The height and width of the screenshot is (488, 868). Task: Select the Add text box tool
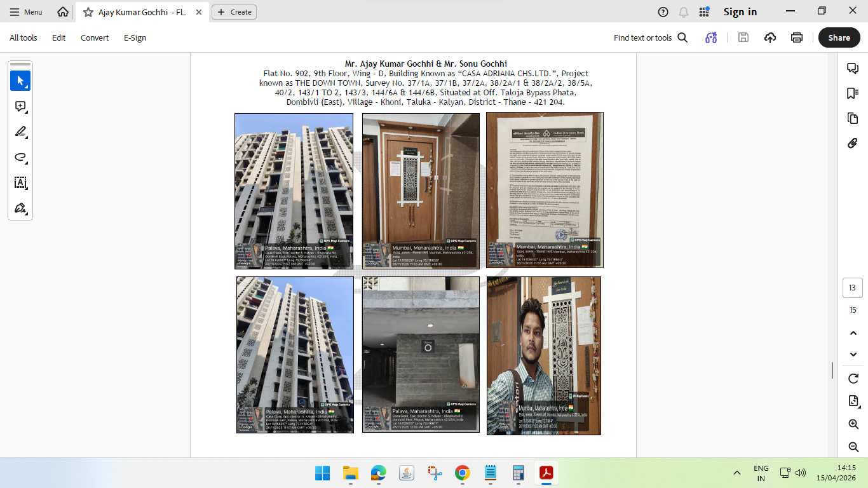click(x=20, y=183)
